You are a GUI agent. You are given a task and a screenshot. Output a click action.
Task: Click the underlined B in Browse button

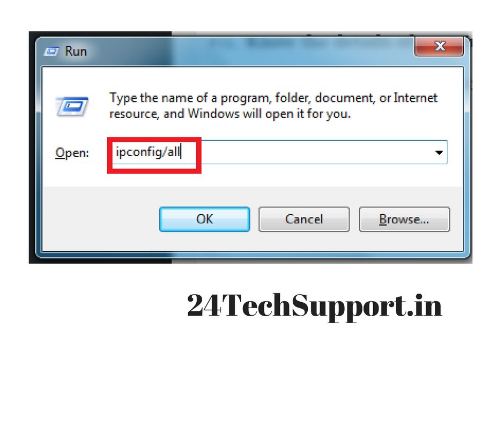(383, 219)
